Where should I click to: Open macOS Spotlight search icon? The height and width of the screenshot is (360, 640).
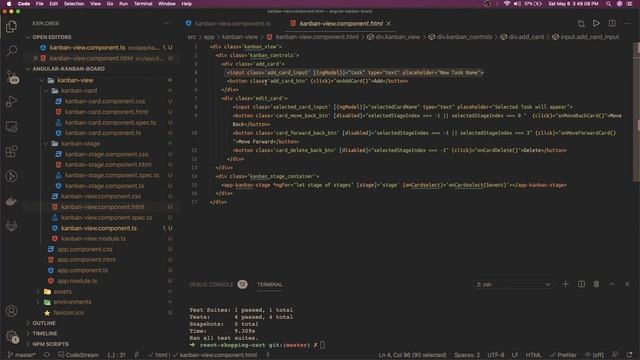(609, 4)
